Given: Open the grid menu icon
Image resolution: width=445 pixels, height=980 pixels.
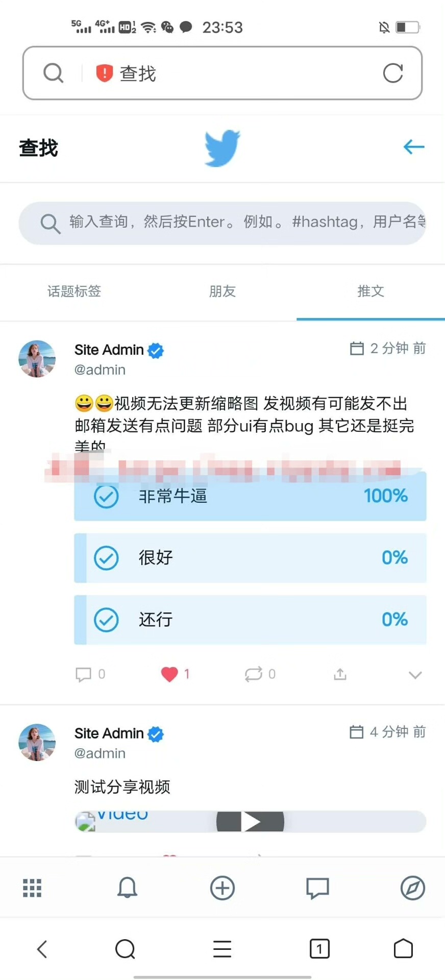Looking at the screenshot, I should (x=32, y=888).
